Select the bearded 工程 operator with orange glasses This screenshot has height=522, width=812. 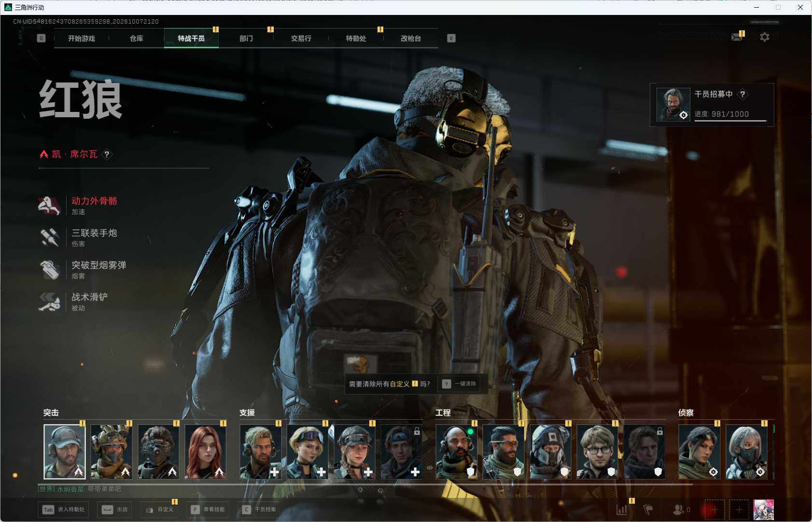click(x=504, y=452)
